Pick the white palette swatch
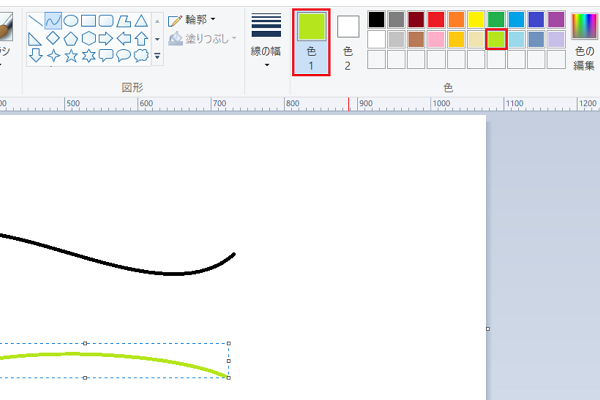This screenshot has height=400, width=600. tap(376, 39)
